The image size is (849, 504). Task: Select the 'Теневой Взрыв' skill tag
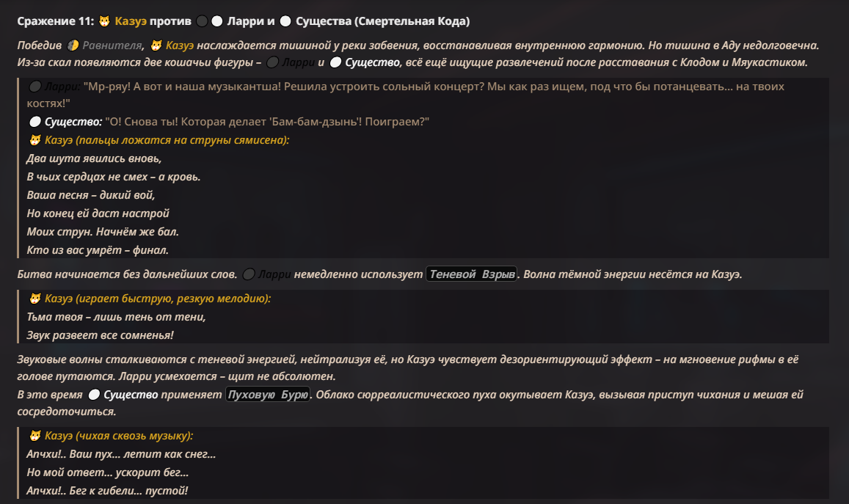coord(472,274)
